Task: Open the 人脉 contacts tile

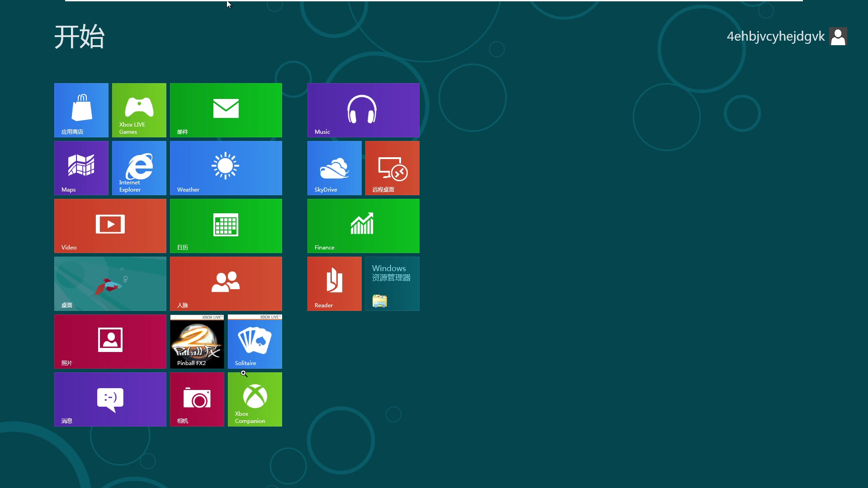Action: [x=226, y=284]
